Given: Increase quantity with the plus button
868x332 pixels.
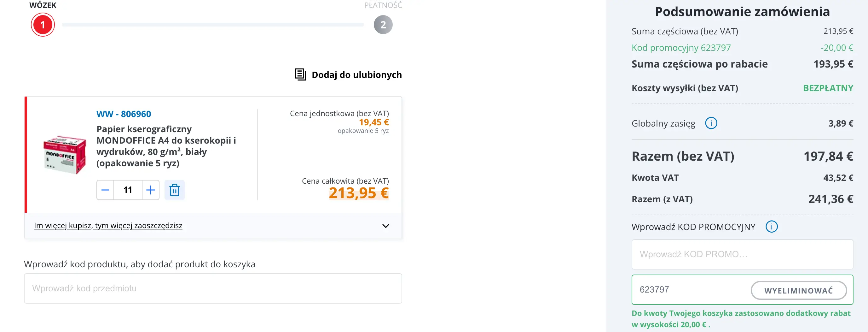Looking at the screenshot, I should [x=150, y=190].
